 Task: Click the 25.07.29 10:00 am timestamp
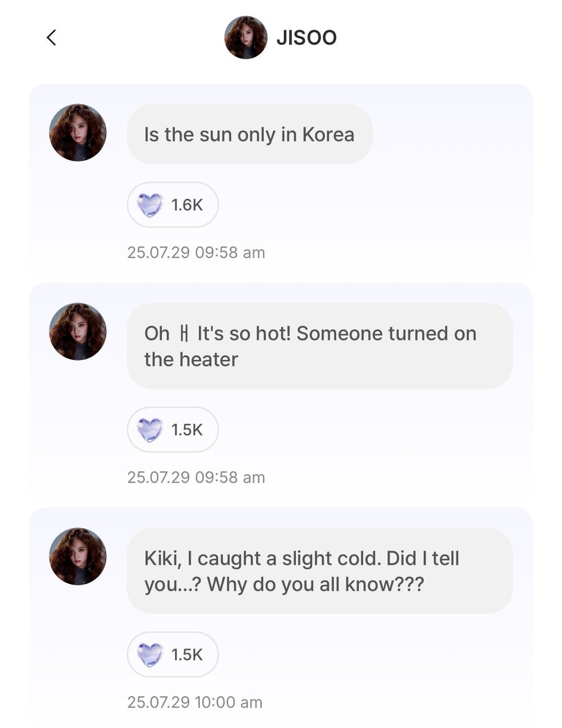[x=195, y=702]
